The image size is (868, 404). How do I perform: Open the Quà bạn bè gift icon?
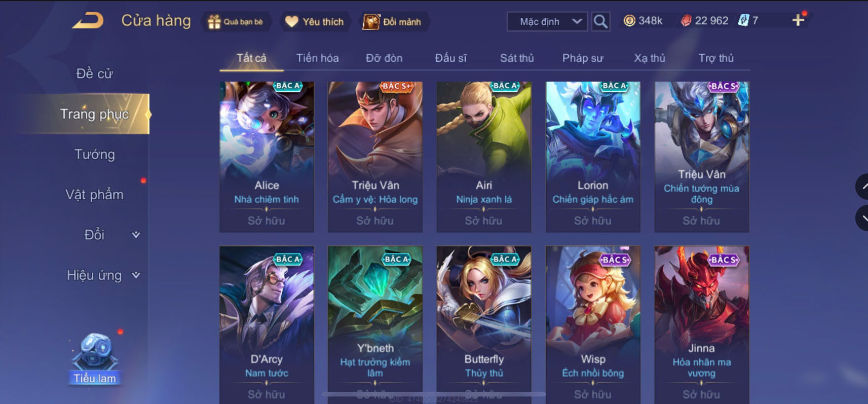click(214, 22)
